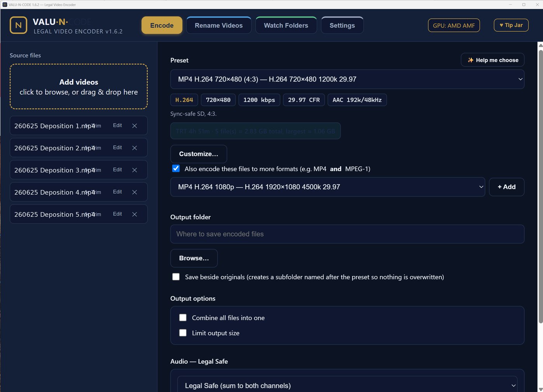This screenshot has width=543, height=392.
Task: Click the '720×480' resolution chip
Action: [x=218, y=100]
